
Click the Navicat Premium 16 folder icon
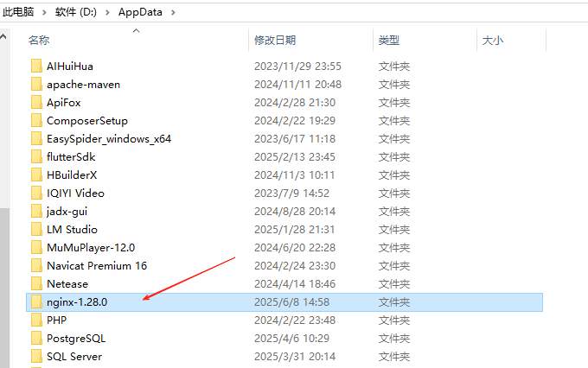tap(36, 266)
